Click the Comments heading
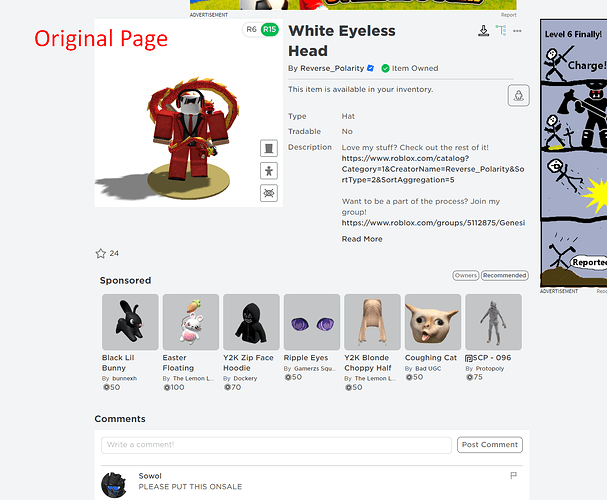Viewport: 607px width, 500px height. (120, 419)
